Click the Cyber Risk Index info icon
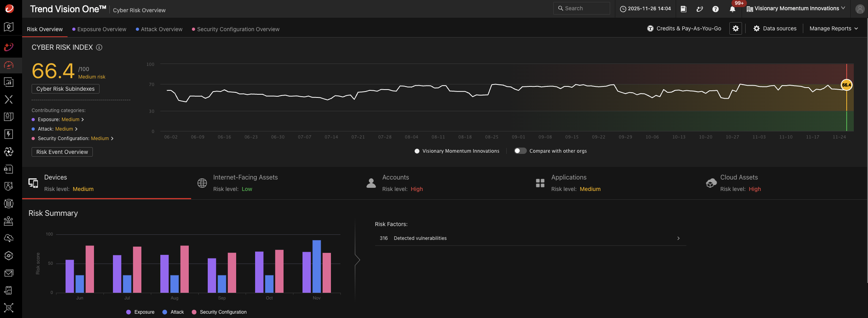This screenshot has height=318, width=868. tap(99, 47)
